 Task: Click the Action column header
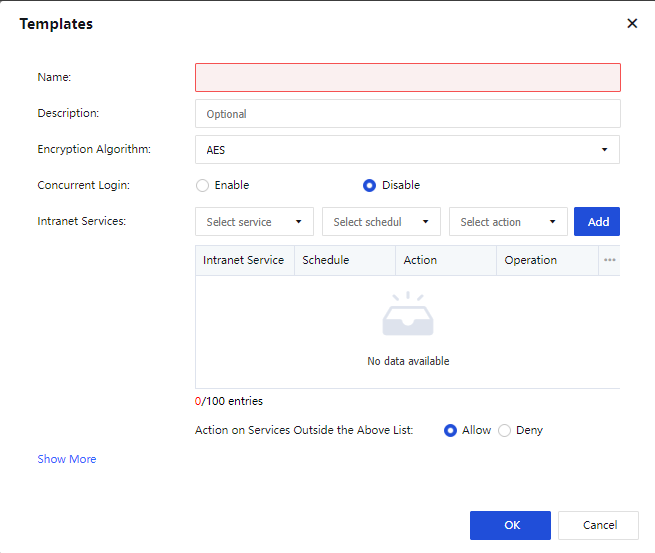pyautogui.click(x=420, y=260)
